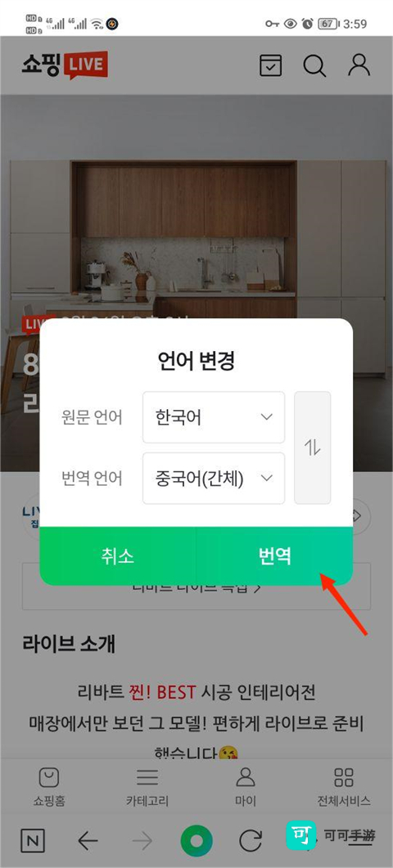Go forward with the right arrow
393x868 pixels.
click(x=142, y=842)
